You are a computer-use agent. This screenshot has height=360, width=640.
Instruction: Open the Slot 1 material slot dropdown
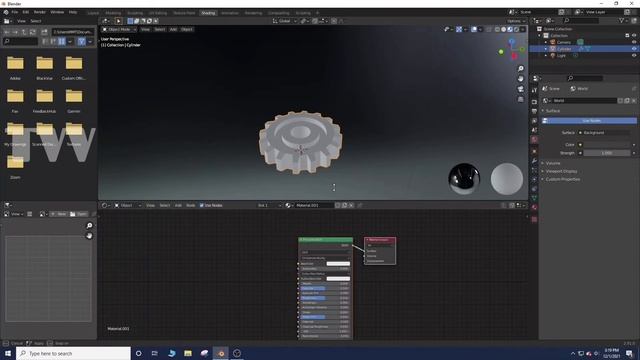269,205
